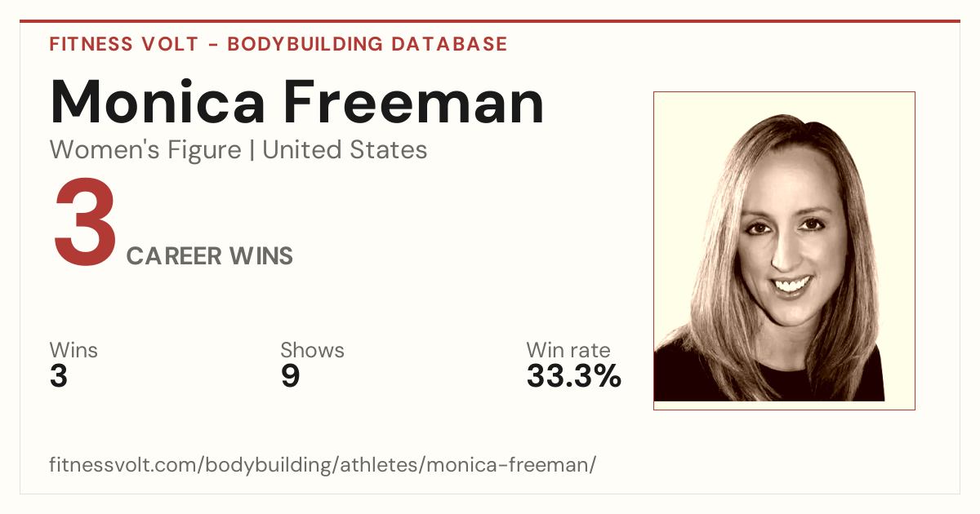Click the Shows stat label
The image size is (980, 514).
(312, 350)
